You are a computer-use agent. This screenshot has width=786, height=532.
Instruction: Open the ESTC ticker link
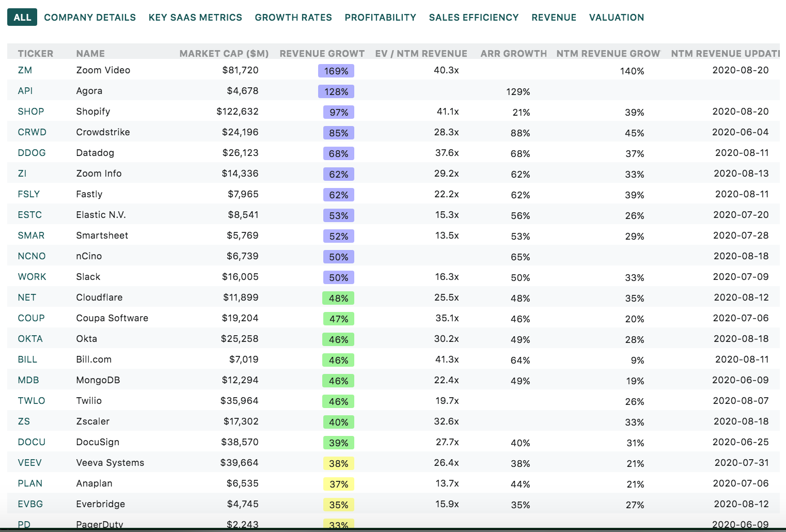30,215
